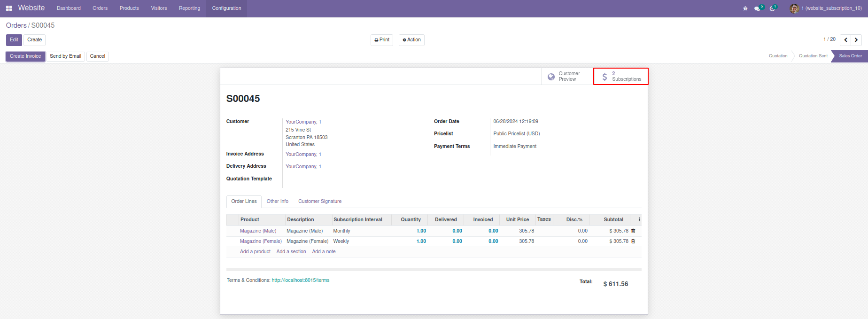The image size is (868, 319).
Task: Delete the Magazine (Male) order line
Action: click(633, 231)
